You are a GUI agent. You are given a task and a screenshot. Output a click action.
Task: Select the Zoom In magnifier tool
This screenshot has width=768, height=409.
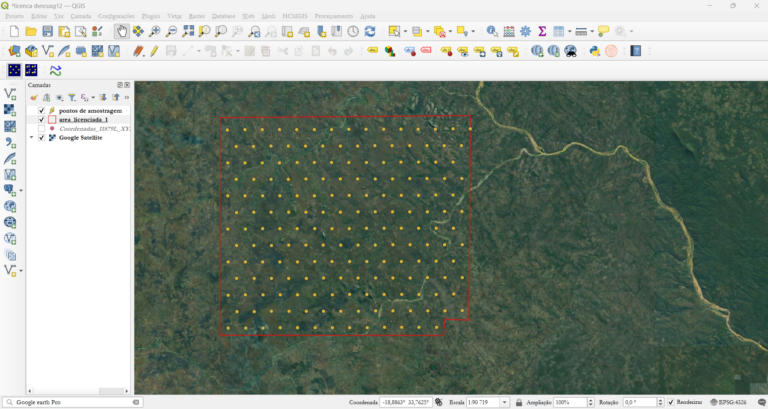[155, 31]
